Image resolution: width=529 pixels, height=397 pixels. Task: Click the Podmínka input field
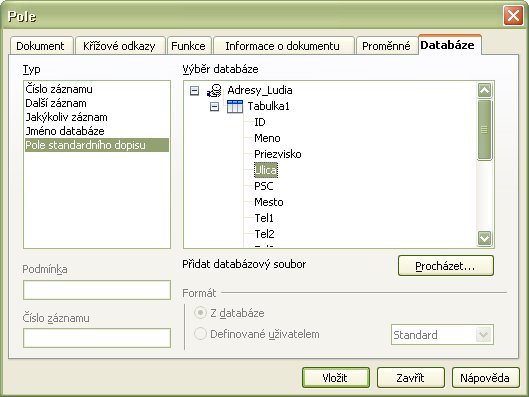click(x=97, y=290)
